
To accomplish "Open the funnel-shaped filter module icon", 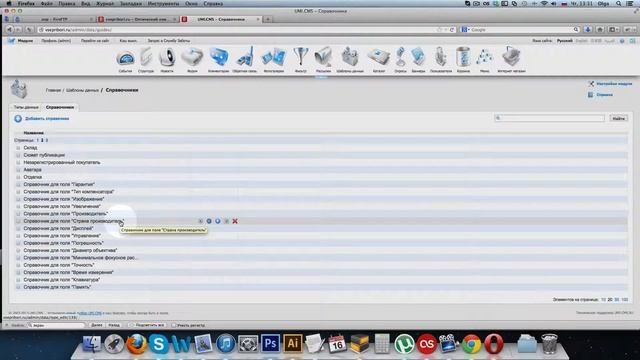I will [x=300, y=57].
